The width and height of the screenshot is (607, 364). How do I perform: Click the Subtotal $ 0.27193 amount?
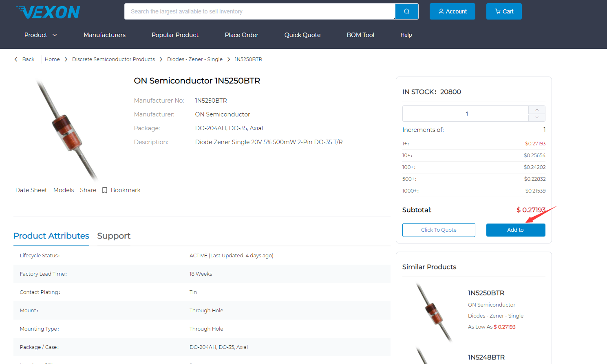pos(531,210)
